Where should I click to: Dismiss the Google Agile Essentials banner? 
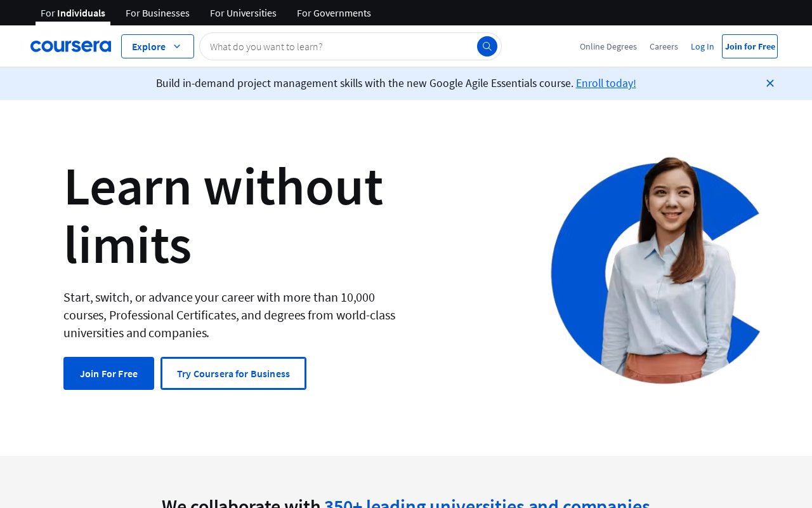click(x=770, y=83)
